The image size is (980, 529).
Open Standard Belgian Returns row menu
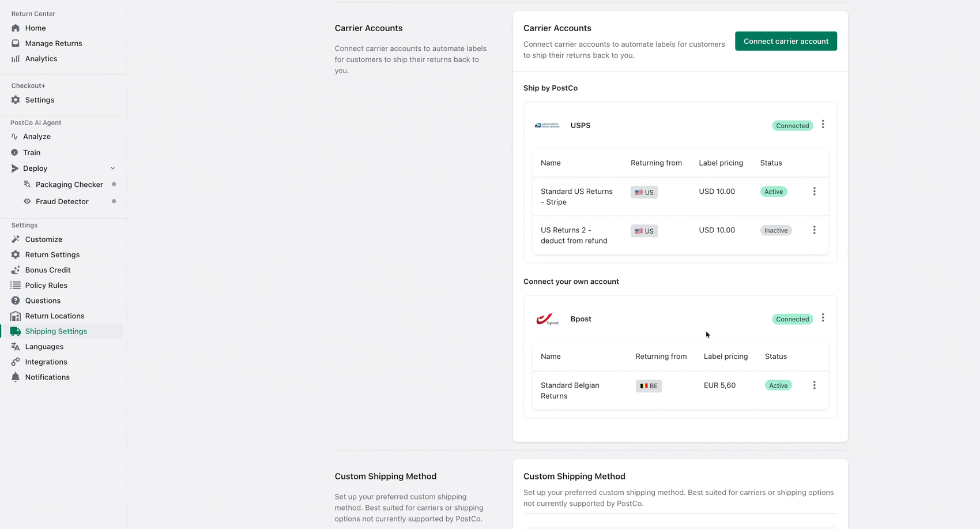(814, 385)
